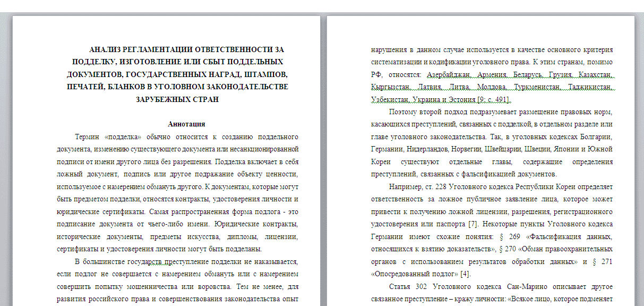Click the words «Статья 302»
This screenshot has width=644, height=306.
click(x=407, y=287)
